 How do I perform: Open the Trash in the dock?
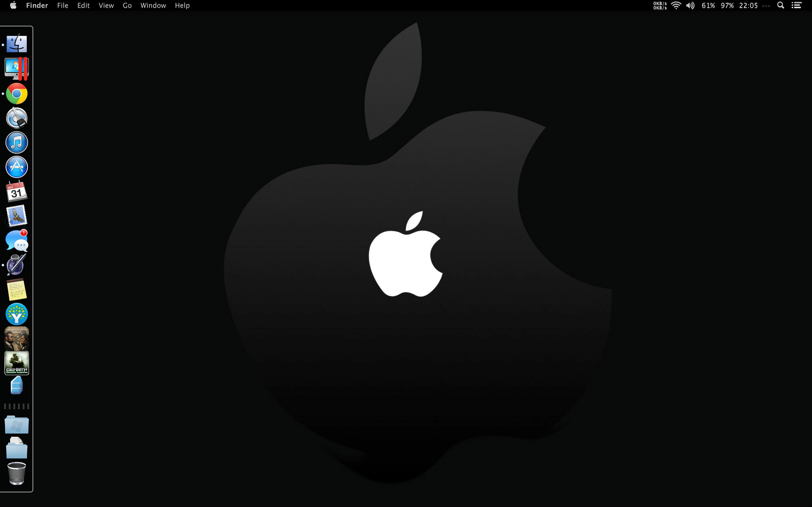pyautogui.click(x=16, y=473)
